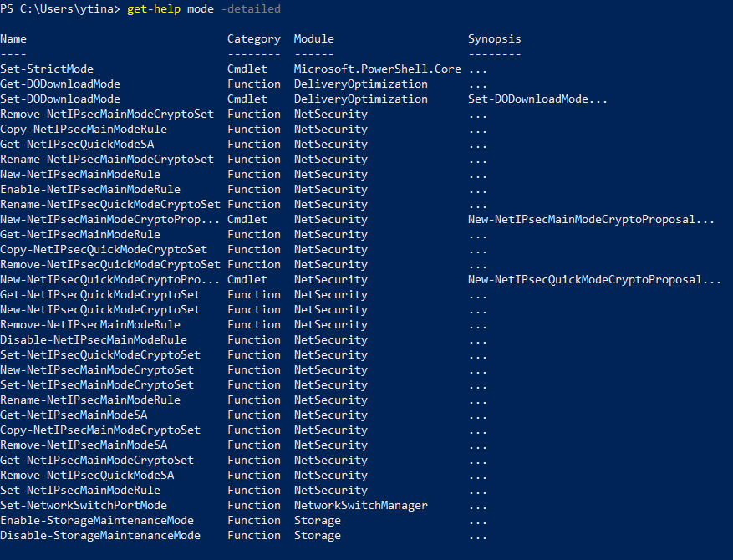Select 'New-NetIPsecMainModeCryptoProp...' name
The image size is (733, 560).
[x=110, y=220]
